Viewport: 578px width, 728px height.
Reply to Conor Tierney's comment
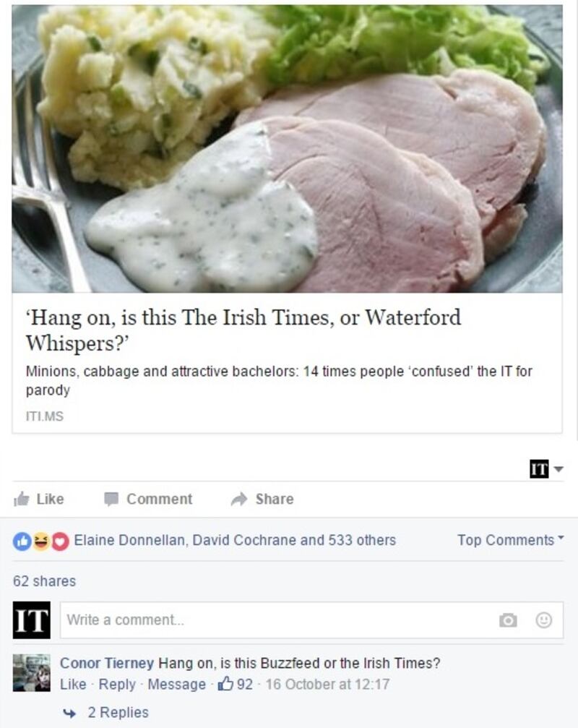pos(117,685)
